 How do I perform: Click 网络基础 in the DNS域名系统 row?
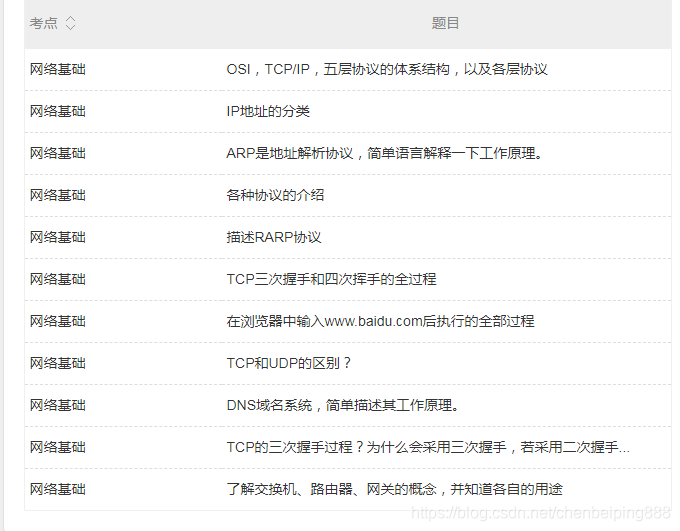coord(58,405)
